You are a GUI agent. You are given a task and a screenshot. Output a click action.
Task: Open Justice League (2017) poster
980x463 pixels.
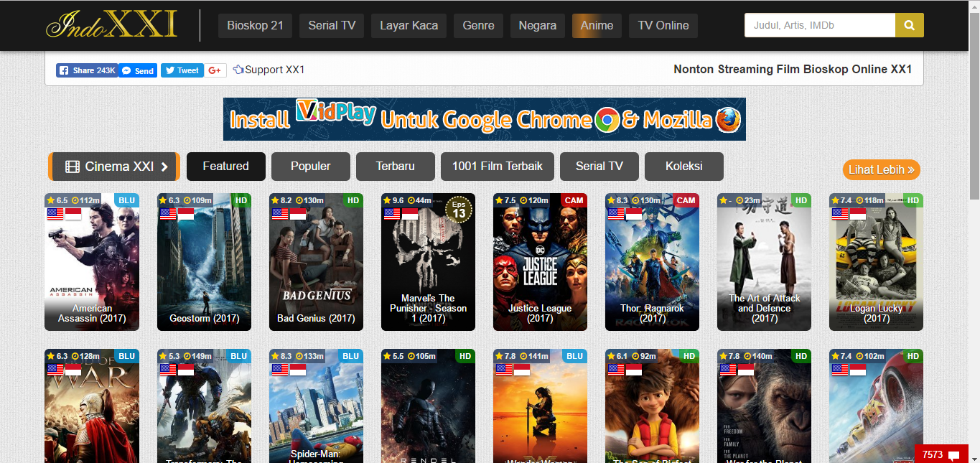(x=540, y=262)
